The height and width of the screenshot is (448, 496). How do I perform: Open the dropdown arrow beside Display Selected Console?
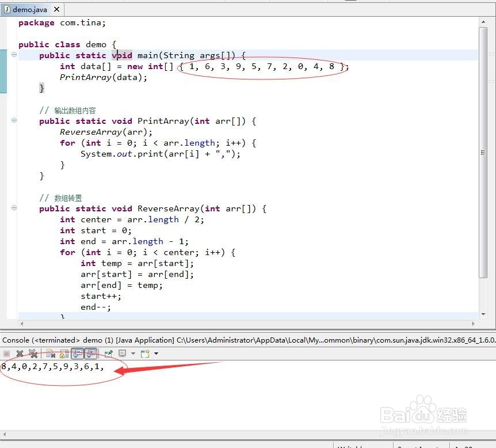(133, 354)
